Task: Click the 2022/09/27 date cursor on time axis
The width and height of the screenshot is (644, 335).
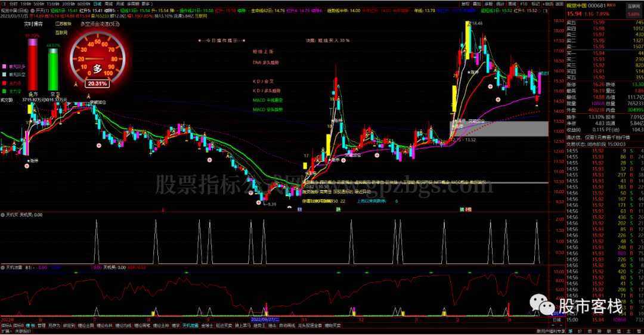Action: coord(265,320)
